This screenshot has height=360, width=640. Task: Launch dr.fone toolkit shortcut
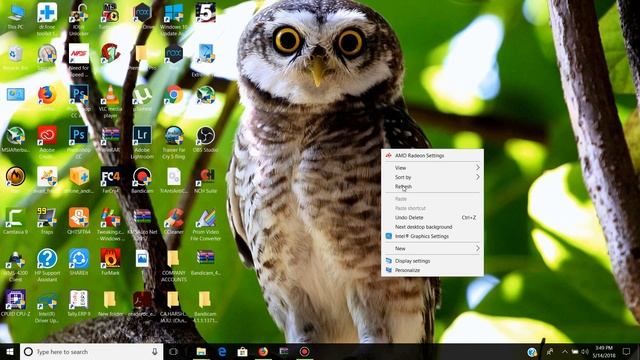coord(47,18)
